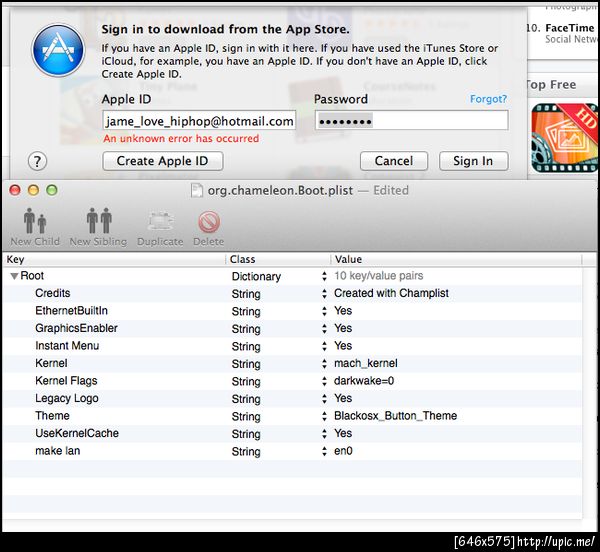
Task: Open class stepper for Kernel Flags row
Action: coord(324,381)
